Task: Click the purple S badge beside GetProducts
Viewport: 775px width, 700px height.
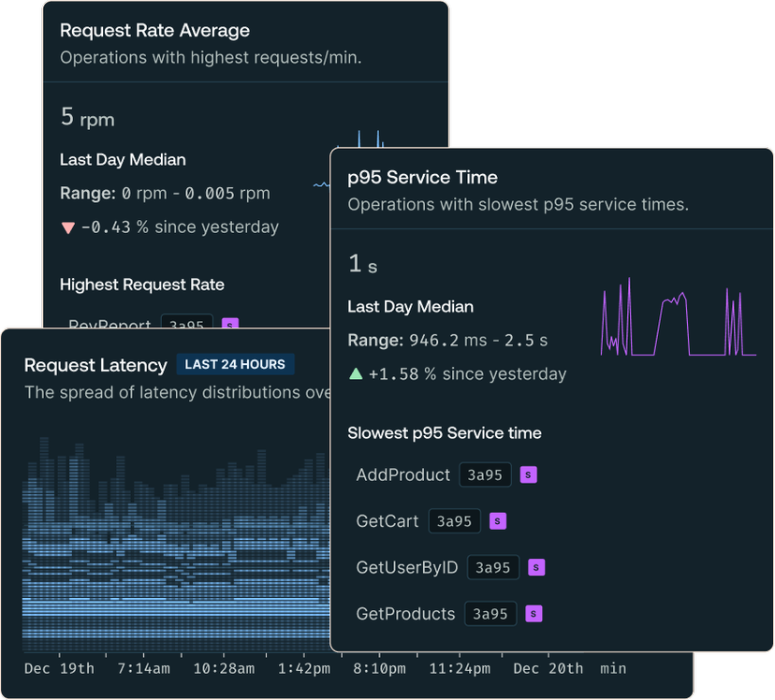Action: click(x=534, y=614)
